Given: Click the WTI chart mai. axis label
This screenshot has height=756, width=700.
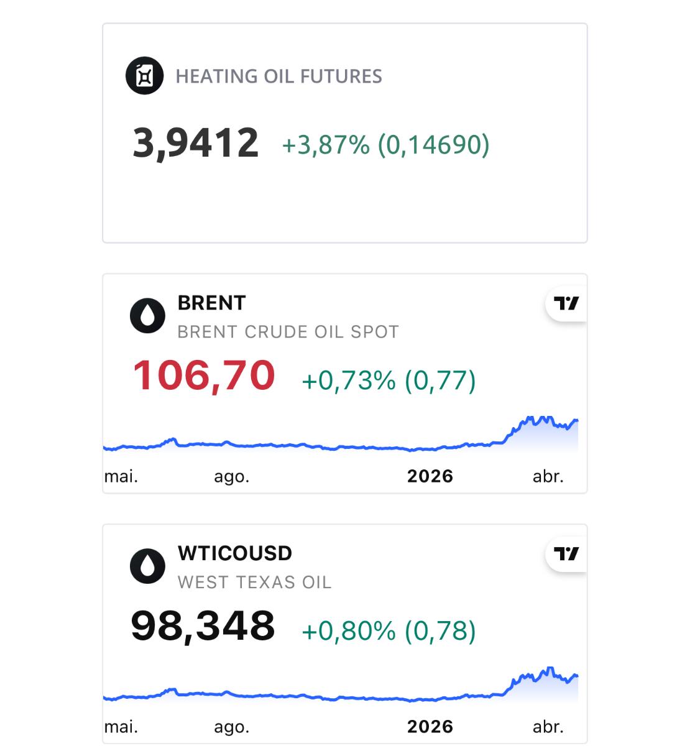Looking at the screenshot, I should [121, 727].
